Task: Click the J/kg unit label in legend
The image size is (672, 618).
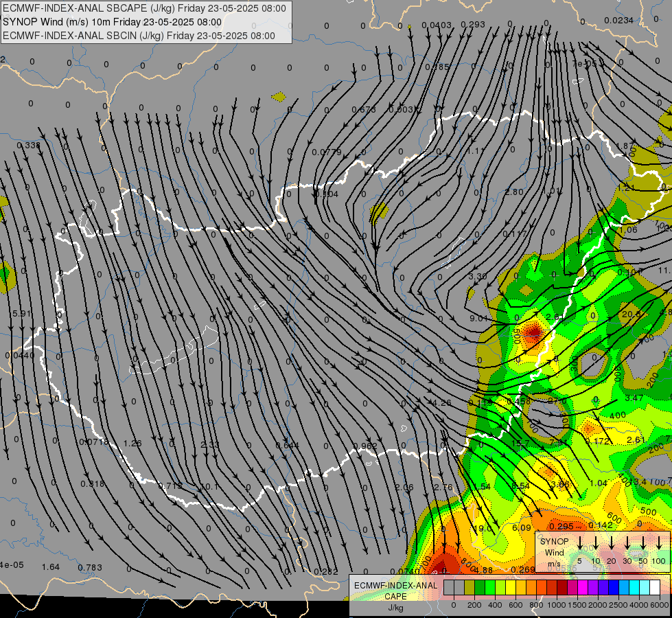Action: pyautogui.click(x=396, y=607)
